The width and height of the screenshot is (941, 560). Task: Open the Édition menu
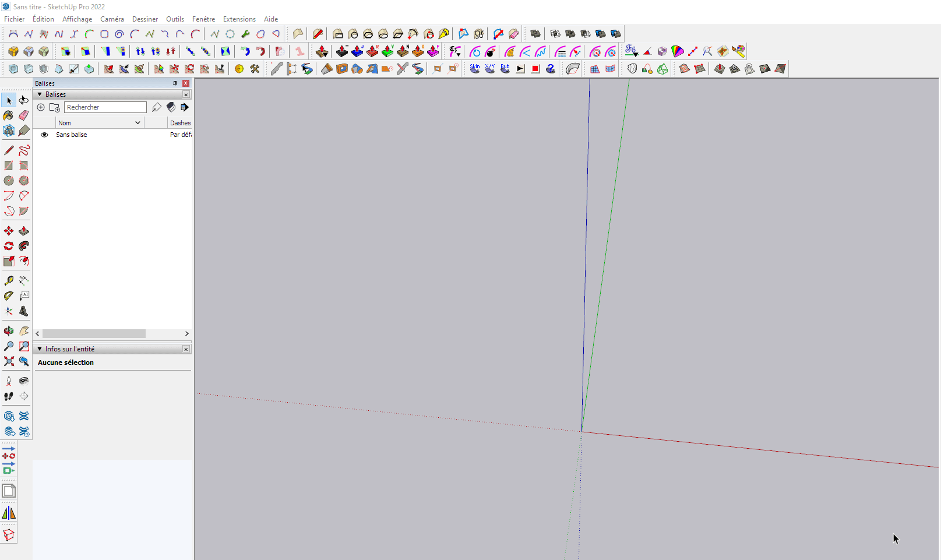point(44,19)
